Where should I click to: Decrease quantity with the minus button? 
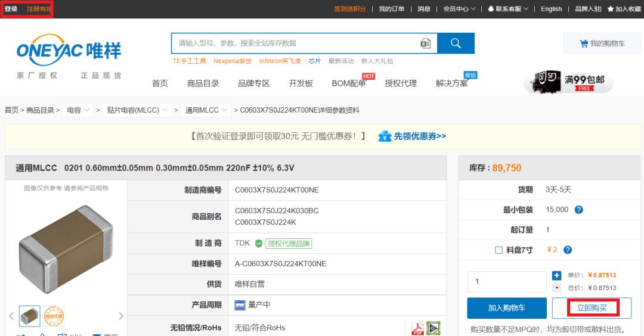click(x=556, y=288)
